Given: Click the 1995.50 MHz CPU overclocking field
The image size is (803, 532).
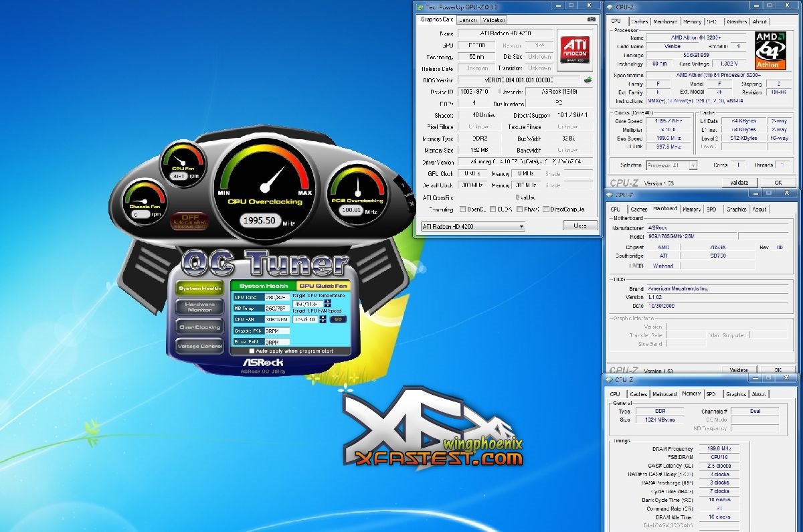Looking at the screenshot, I should click(x=260, y=220).
